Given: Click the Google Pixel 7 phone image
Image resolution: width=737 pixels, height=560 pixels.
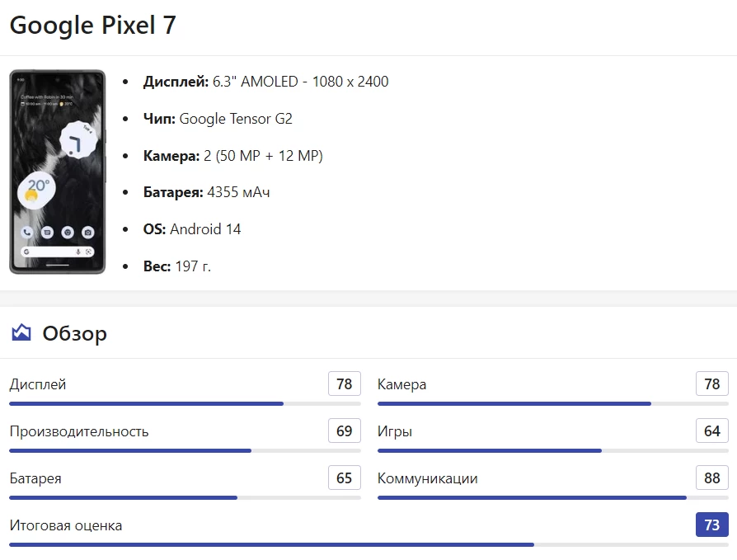Looking at the screenshot, I should (x=58, y=172).
